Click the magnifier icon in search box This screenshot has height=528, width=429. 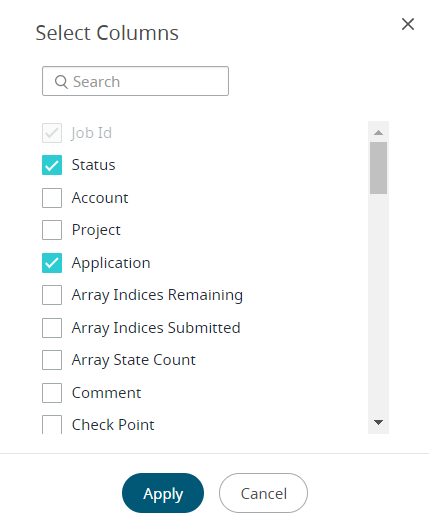pos(61,82)
